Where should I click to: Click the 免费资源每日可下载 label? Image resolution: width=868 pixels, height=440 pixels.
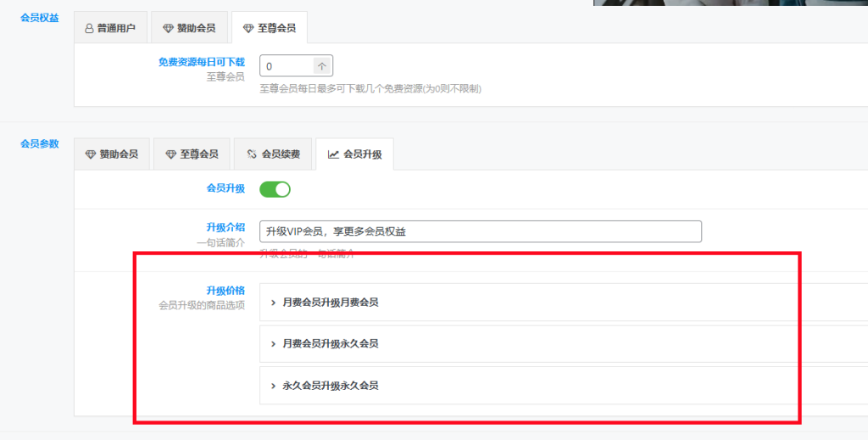click(x=202, y=62)
